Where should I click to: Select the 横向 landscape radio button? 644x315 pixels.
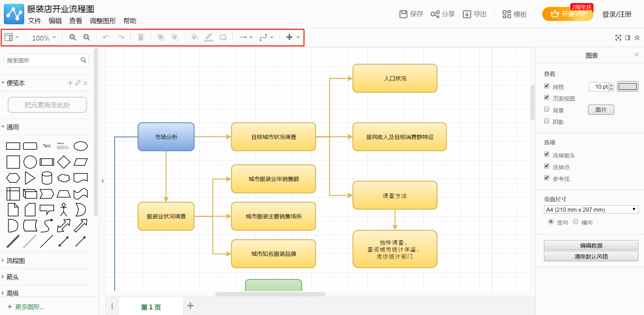pyautogui.click(x=575, y=221)
